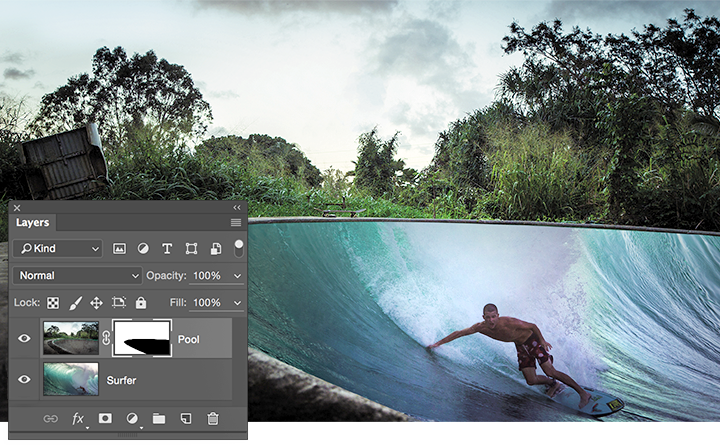The height and width of the screenshot is (445, 720).
Task: Create a new layer
Action: click(x=186, y=419)
